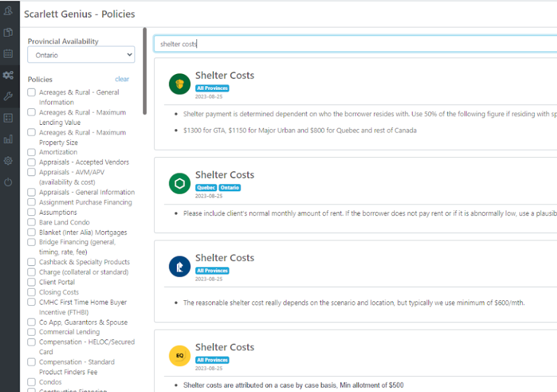Check Appraisals - Accepted Vendors
Viewport: 557px width, 392px height.
pos(32,162)
